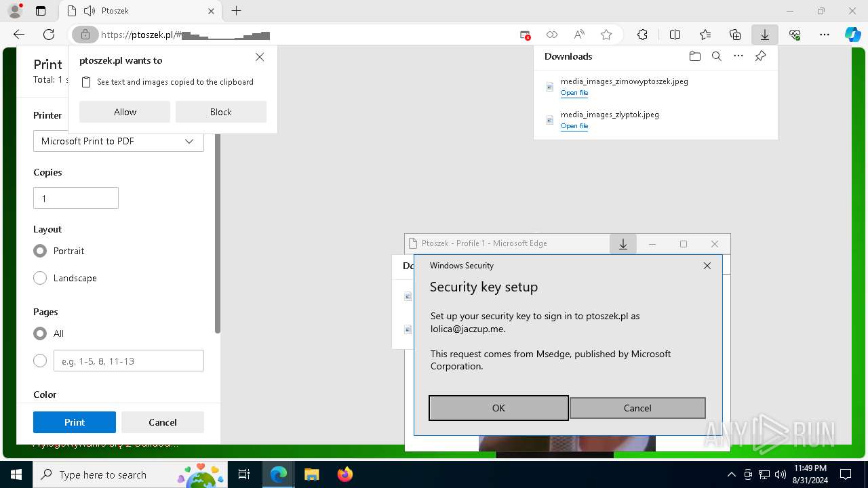The height and width of the screenshot is (488, 868).
Task: Click media_images_zlyptok.jpeg file name
Action: click(610, 115)
